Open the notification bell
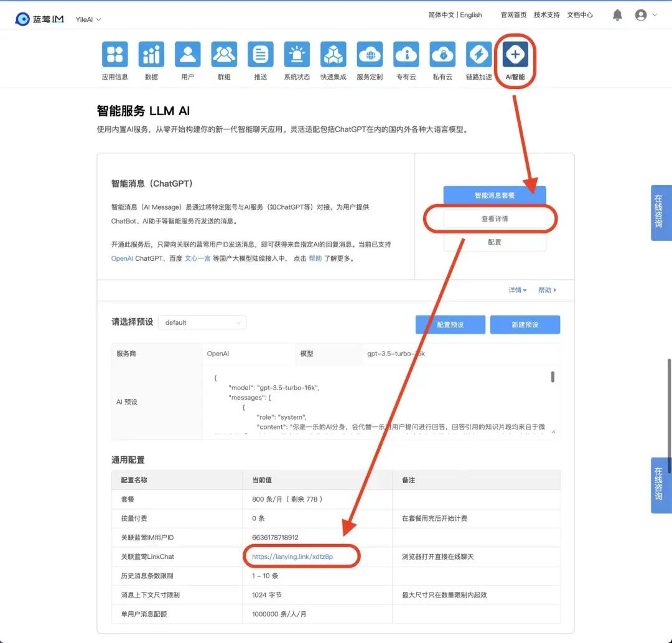The height and width of the screenshot is (643, 672). (x=617, y=15)
